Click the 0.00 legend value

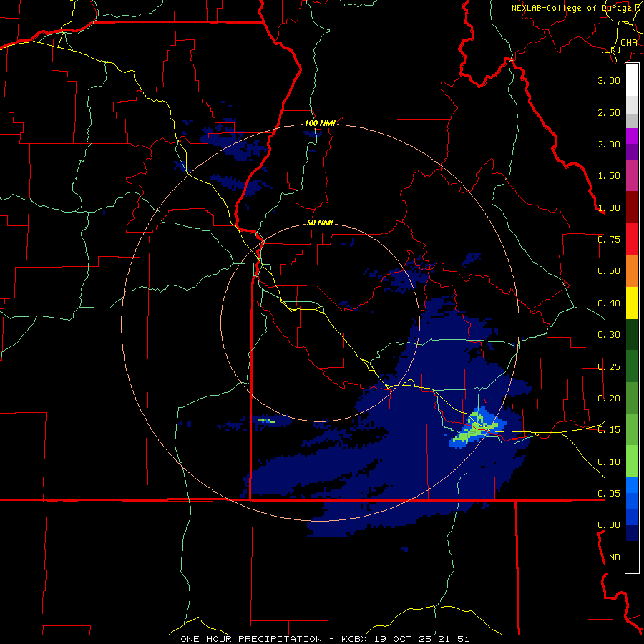click(609, 525)
